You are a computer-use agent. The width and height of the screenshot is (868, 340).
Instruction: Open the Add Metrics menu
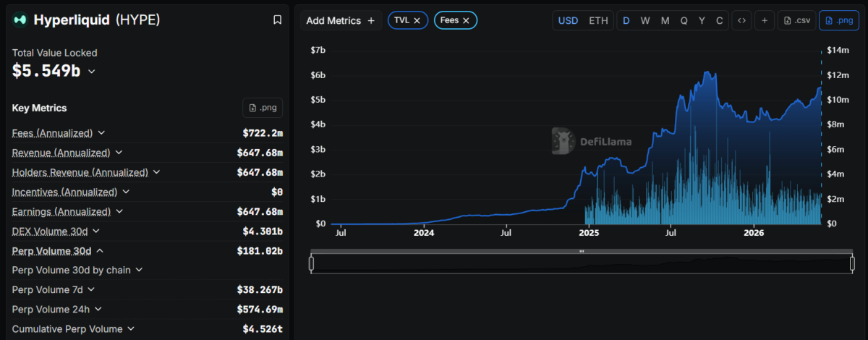click(341, 21)
